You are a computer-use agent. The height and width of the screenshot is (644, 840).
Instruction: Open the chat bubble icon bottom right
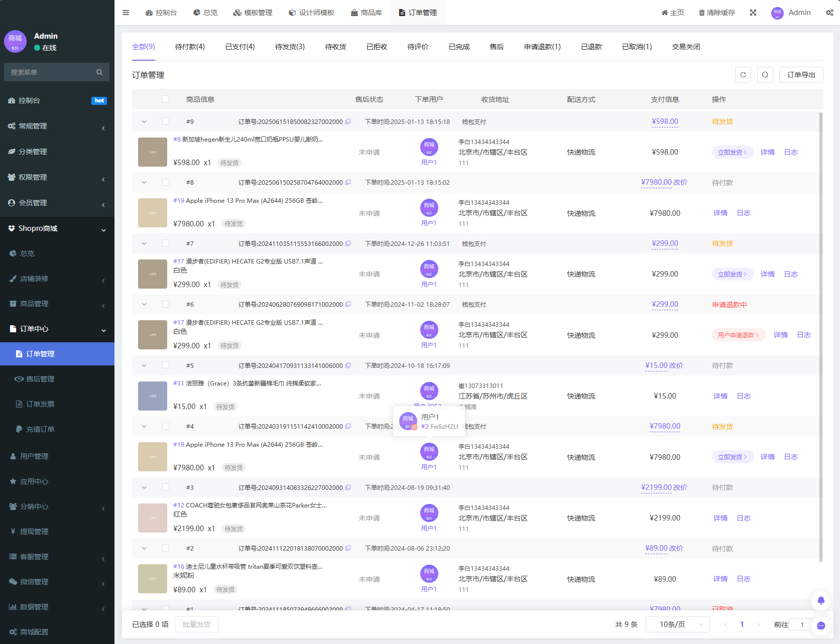(x=820, y=626)
